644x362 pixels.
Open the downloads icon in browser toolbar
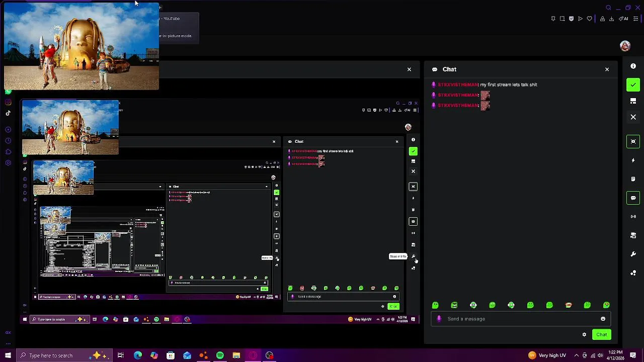pyautogui.click(x=611, y=19)
